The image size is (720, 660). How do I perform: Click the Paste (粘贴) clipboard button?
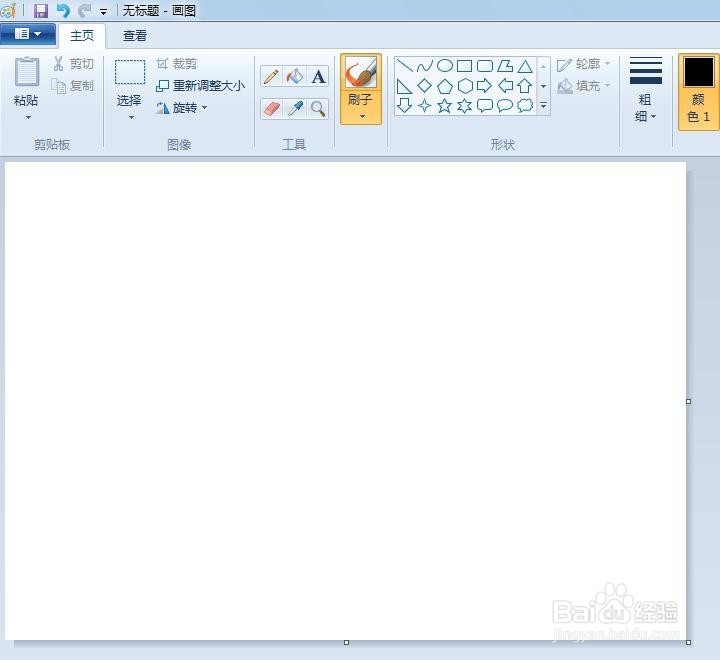click(x=27, y=82)
